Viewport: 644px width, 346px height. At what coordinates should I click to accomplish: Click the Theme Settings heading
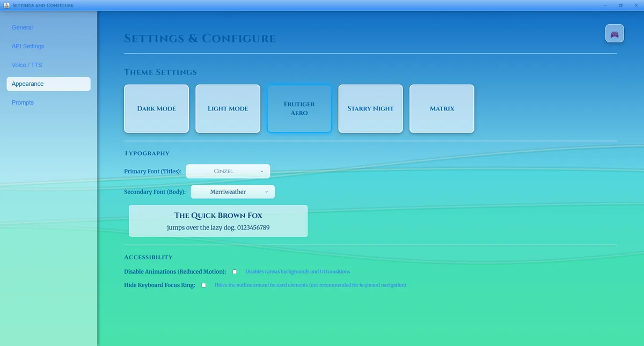(160, 72)
